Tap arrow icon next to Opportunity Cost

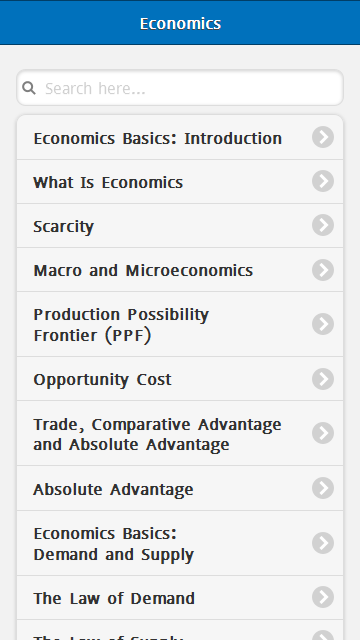click(323, 379)
